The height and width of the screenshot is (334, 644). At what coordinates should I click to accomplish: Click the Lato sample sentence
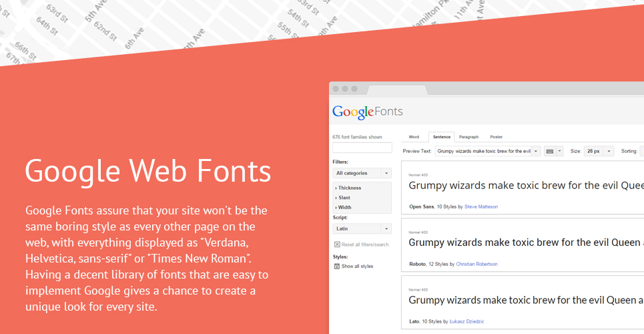(x=526, y=301)
